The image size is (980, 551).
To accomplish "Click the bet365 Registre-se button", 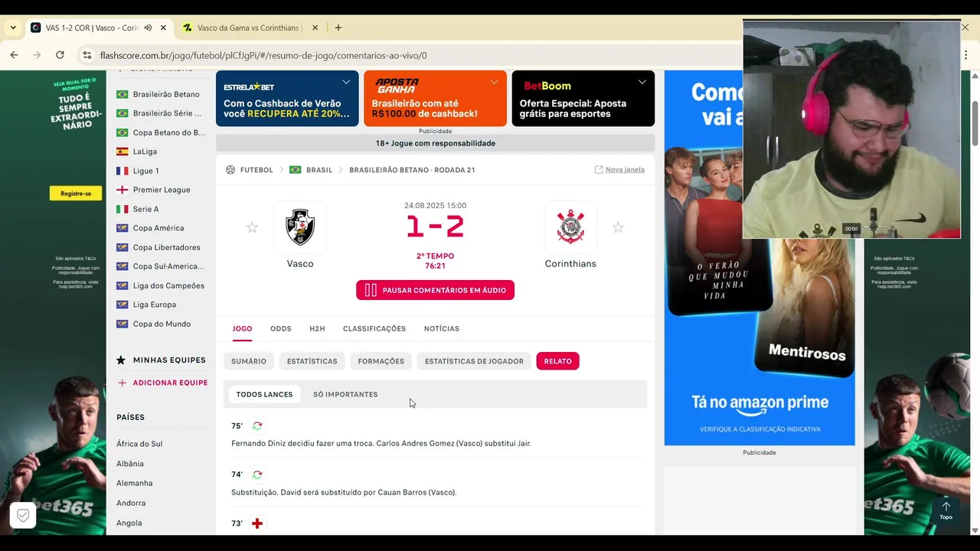I will (x=76, y=194).
